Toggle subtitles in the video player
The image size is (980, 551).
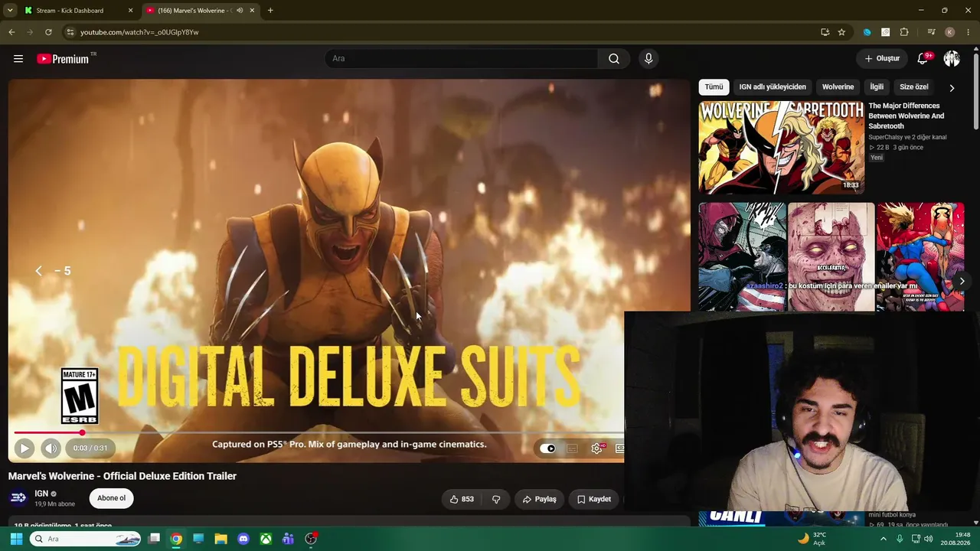coord(572,448)
